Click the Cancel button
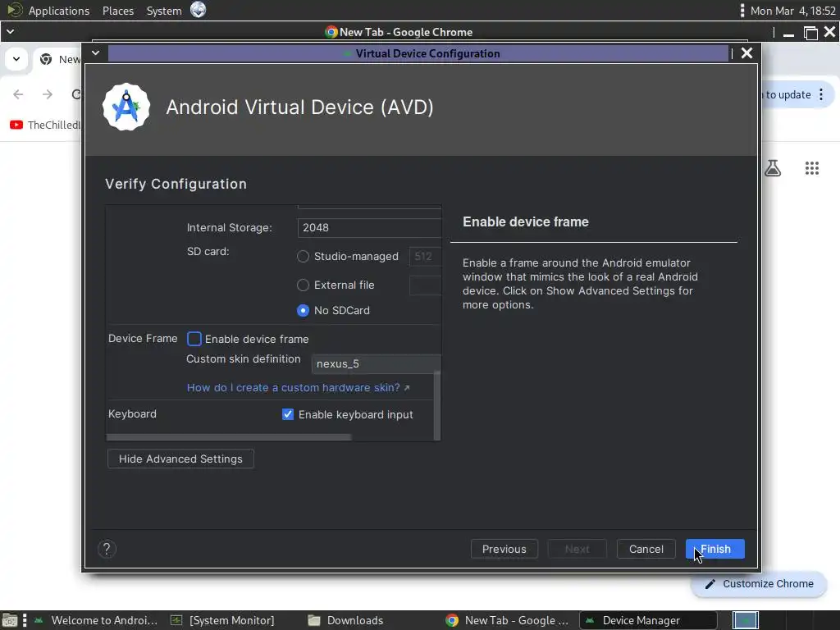 tap(646, 549)
